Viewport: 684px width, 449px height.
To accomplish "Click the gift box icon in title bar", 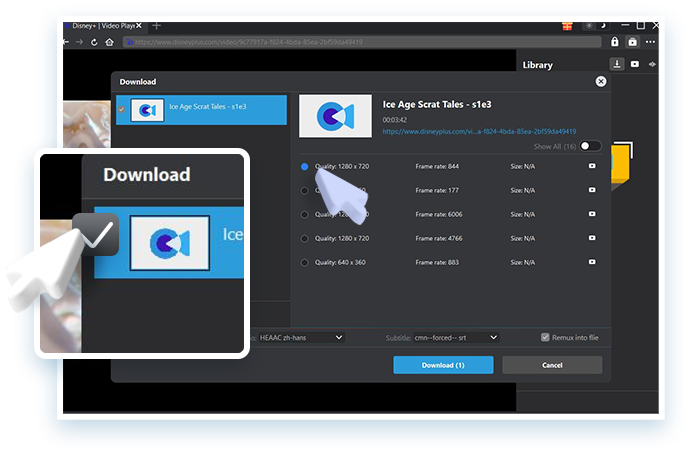I will 567,26.
